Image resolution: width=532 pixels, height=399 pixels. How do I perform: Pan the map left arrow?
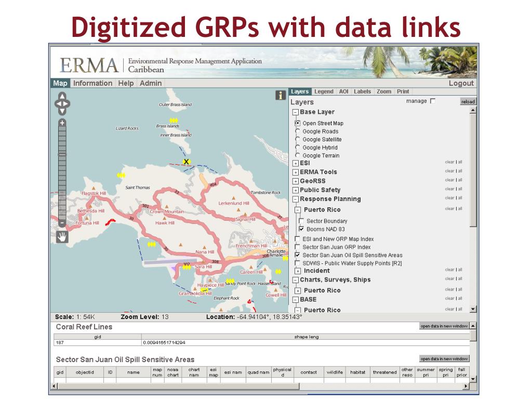pyautogui.click(x=58, y=104)
